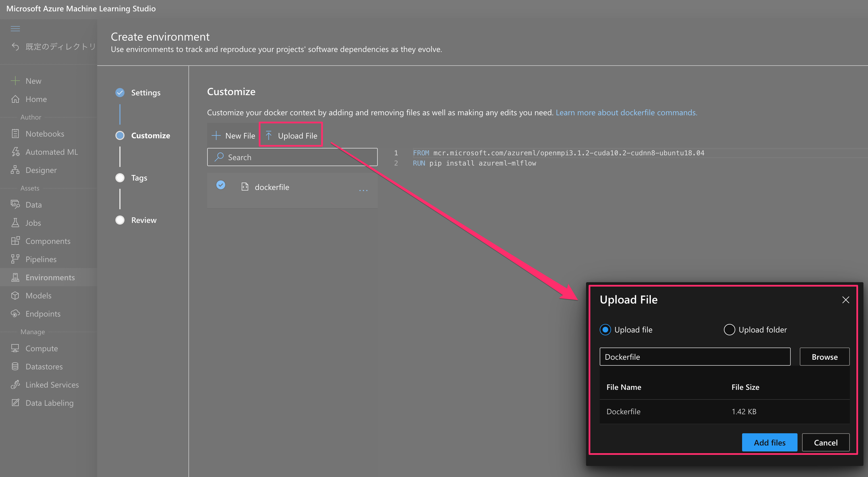The width and height of the screenshot is (868, 477).
Task: Open the dockerfile more options ellipsis
Action: (x=363, y=190)
